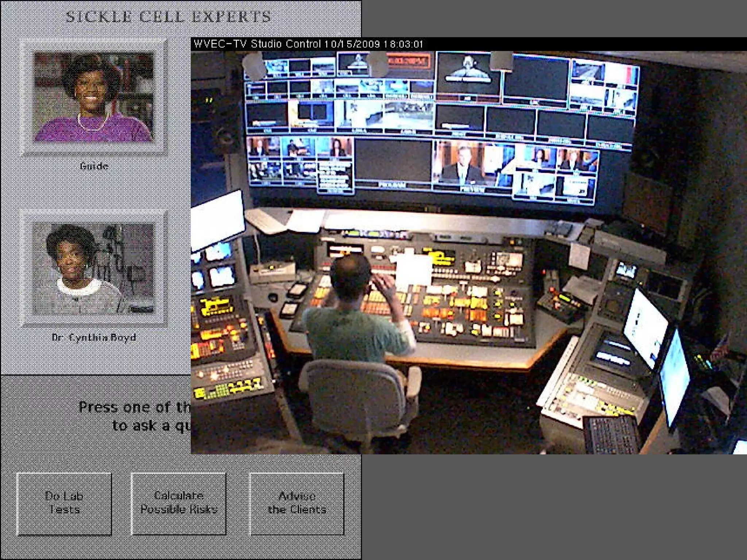Viewport: 747px width, 560px height.
Task: Select the Guide portrait photo
Action: [94, 97]
